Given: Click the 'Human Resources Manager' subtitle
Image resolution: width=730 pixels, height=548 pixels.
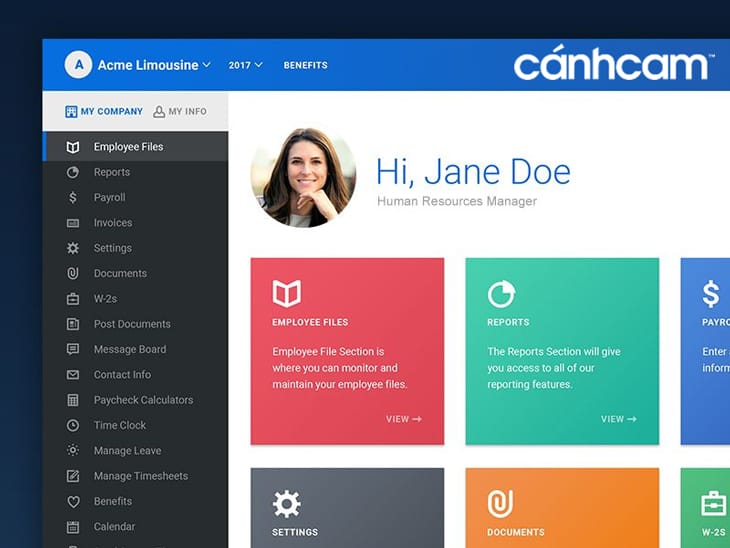Looking at the screenshot, I should (x=457, y=201).
